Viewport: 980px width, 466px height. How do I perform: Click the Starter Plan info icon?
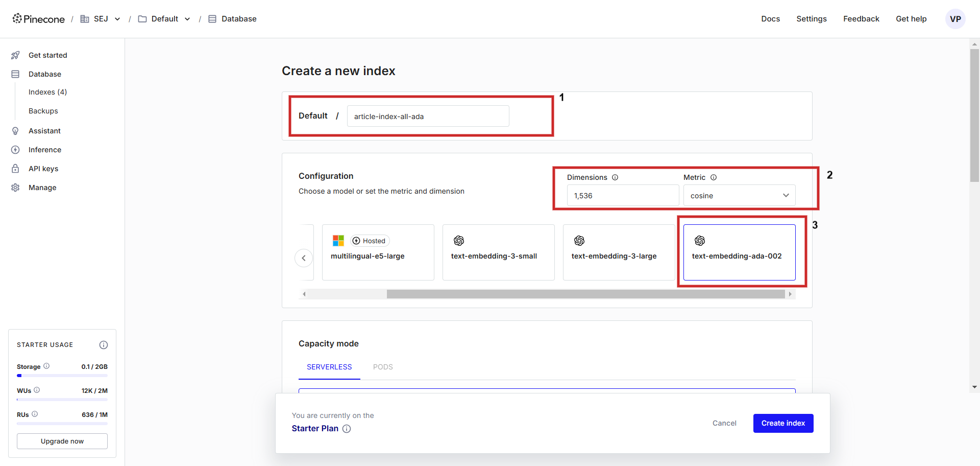(x=347, y=429)
